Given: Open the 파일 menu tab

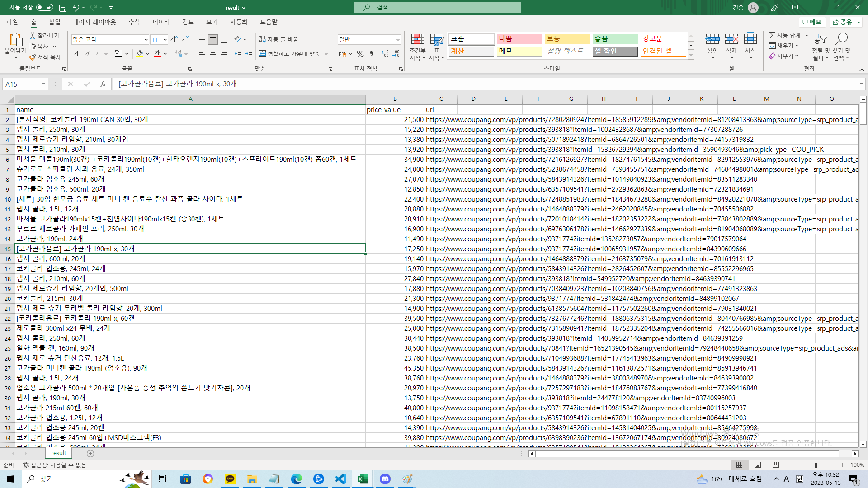Looking at the screenshot, I should point(12,22).
